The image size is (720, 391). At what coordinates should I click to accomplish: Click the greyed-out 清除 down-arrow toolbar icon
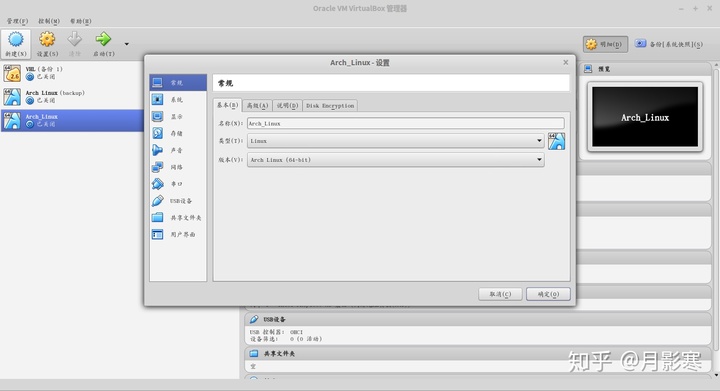click(74, 39)
